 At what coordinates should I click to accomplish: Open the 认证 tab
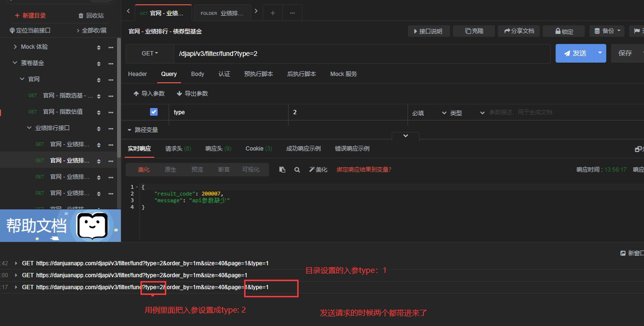coord(224,74)
